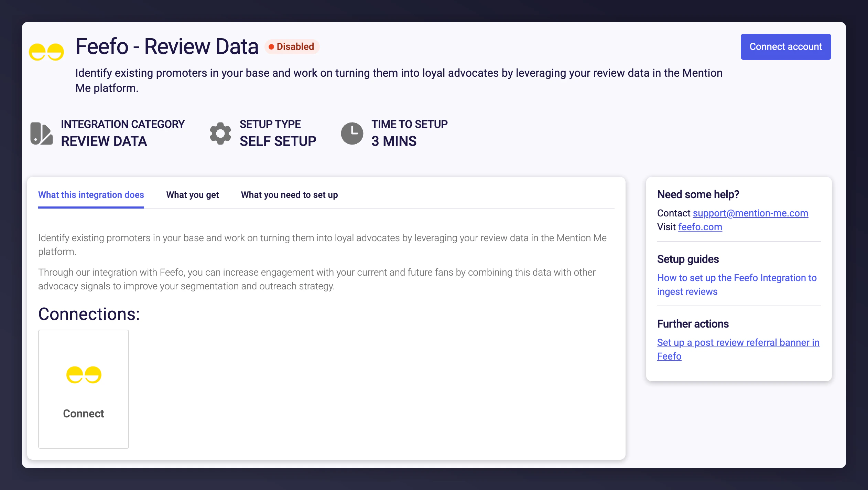Click the Need some help? heading
868x490 pixels.
pyautogui.click(x=698, y=194)
